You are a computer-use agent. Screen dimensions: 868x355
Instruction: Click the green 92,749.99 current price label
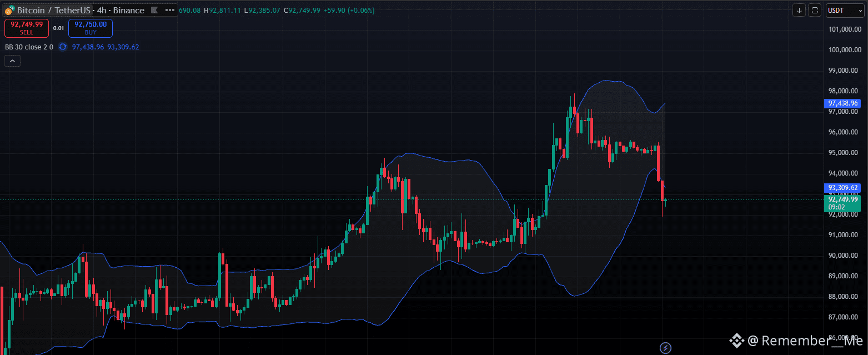click(x=843, y=203)
